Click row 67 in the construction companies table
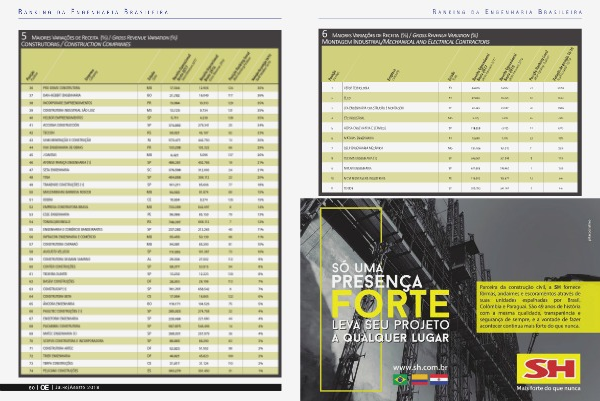Viewport: 600px width, 401px height. click(150, 318)
